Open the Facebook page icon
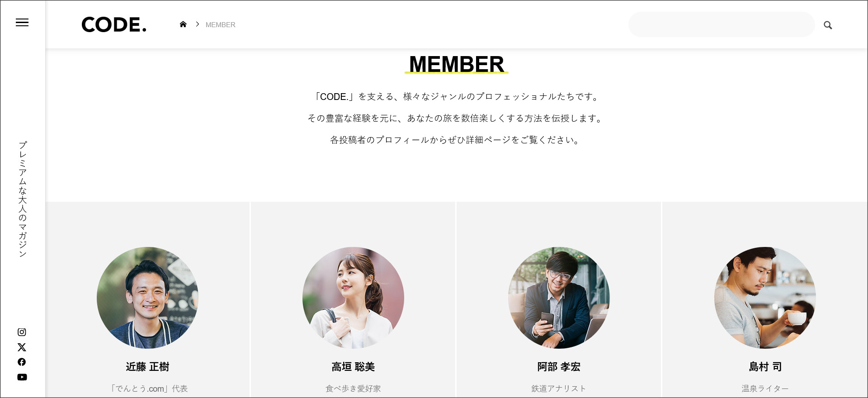The image size is (868, 398). 22,362
